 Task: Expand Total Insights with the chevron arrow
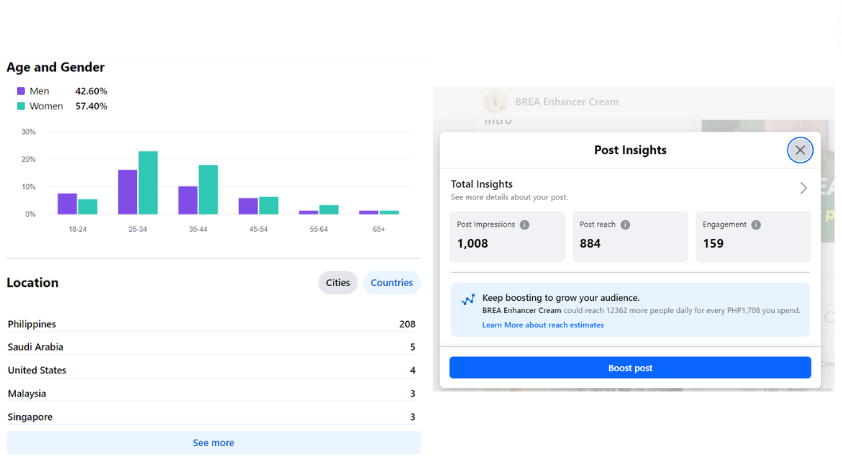point(803,188)
